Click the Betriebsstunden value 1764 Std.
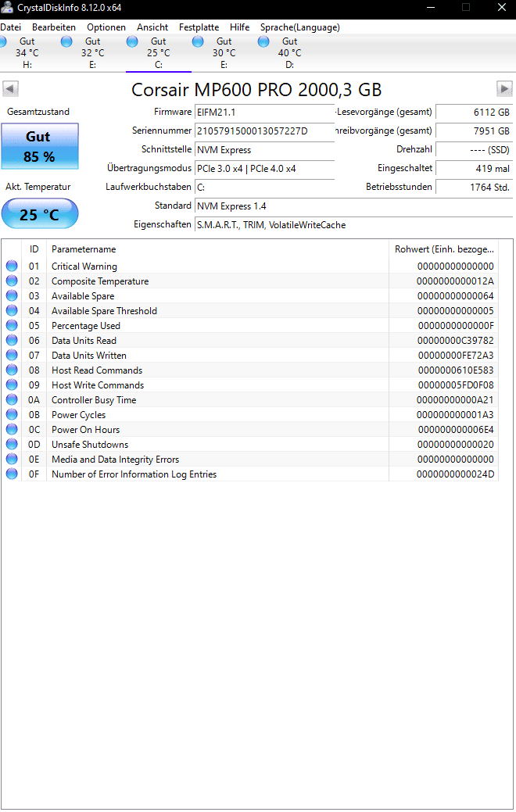The image size is (516, 812). [474, 187]
